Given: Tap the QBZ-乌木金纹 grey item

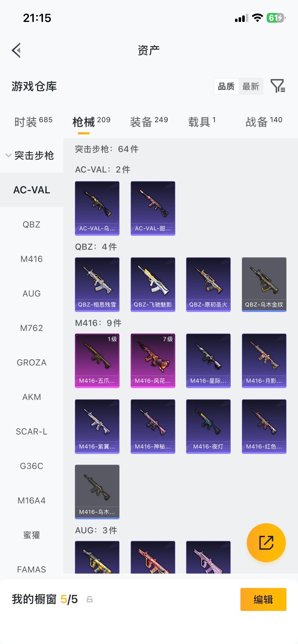Looking at the screenshot, I should click(264, 285).
